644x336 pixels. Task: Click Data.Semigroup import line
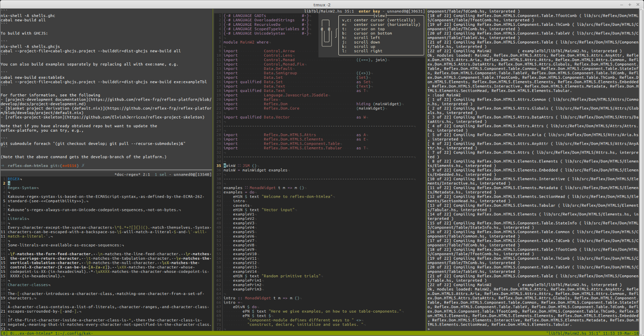click(x=297, y=73)
